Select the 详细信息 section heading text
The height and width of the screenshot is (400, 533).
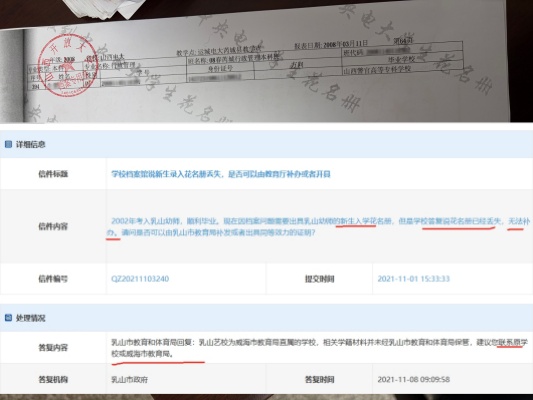click(31, 144)
